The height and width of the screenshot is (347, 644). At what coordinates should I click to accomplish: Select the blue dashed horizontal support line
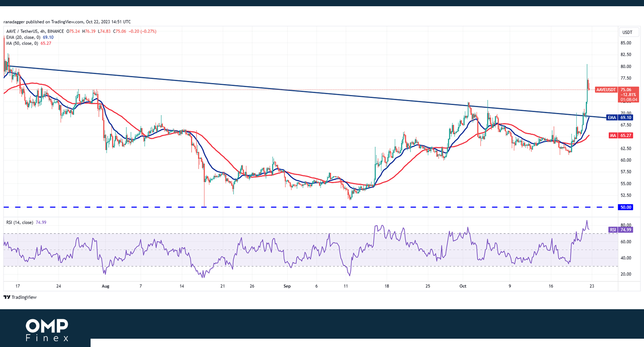pos(310,207)
